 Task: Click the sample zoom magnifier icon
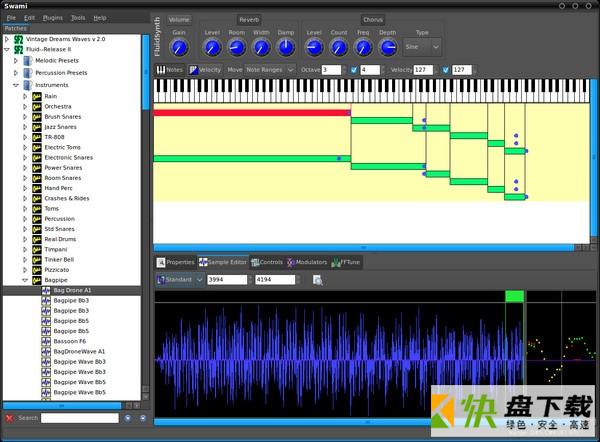[318, 280]
